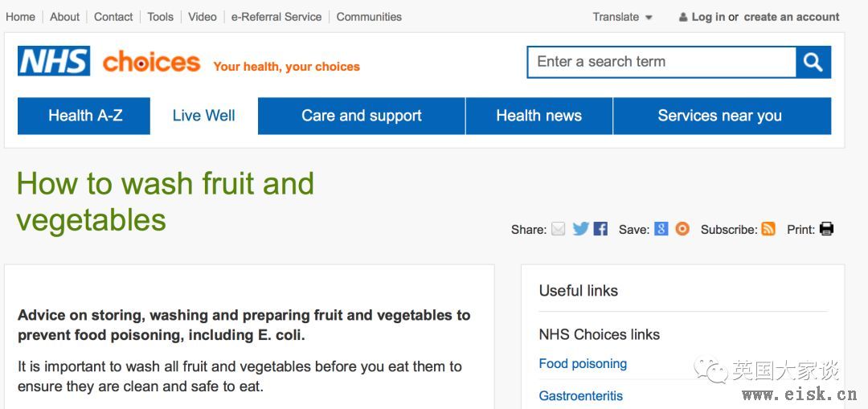Open e-Referral Service in top menu
The width and height of the screenshot is (868, 409).
click(276, 17)
